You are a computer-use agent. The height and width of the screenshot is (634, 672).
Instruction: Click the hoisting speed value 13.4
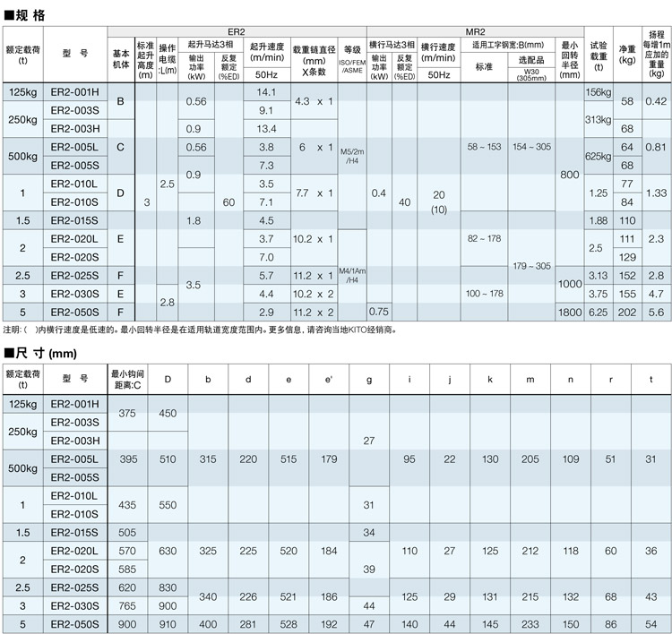tap(266, 129)
